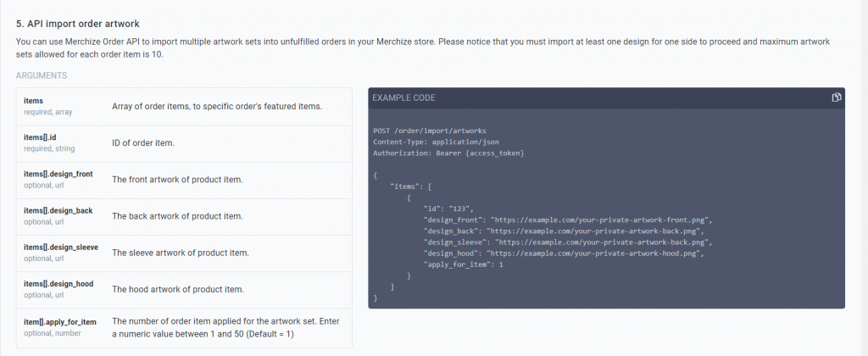Copy the example code using the clipboard icon
868x356 pixels.
[837, 97]
